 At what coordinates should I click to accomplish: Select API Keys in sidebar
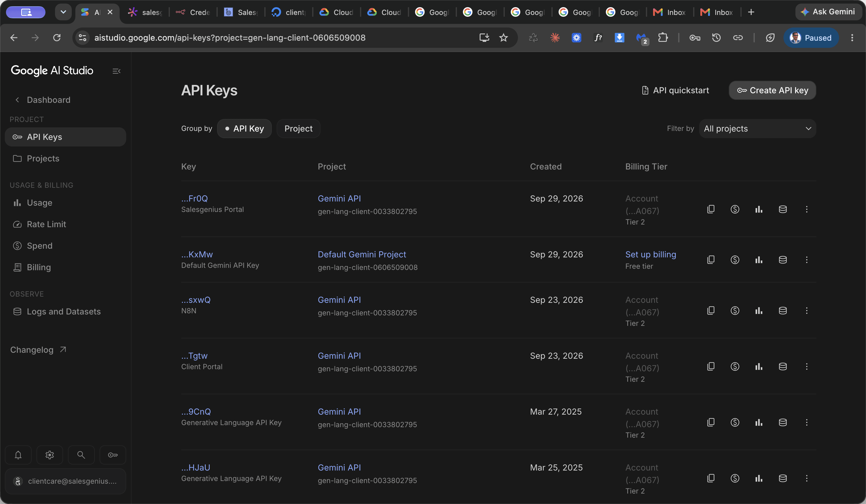[x=65, y=137]
